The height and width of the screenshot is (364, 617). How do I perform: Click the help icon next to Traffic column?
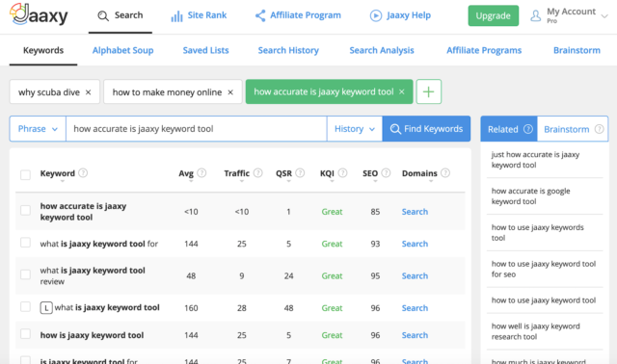(257, 172)
